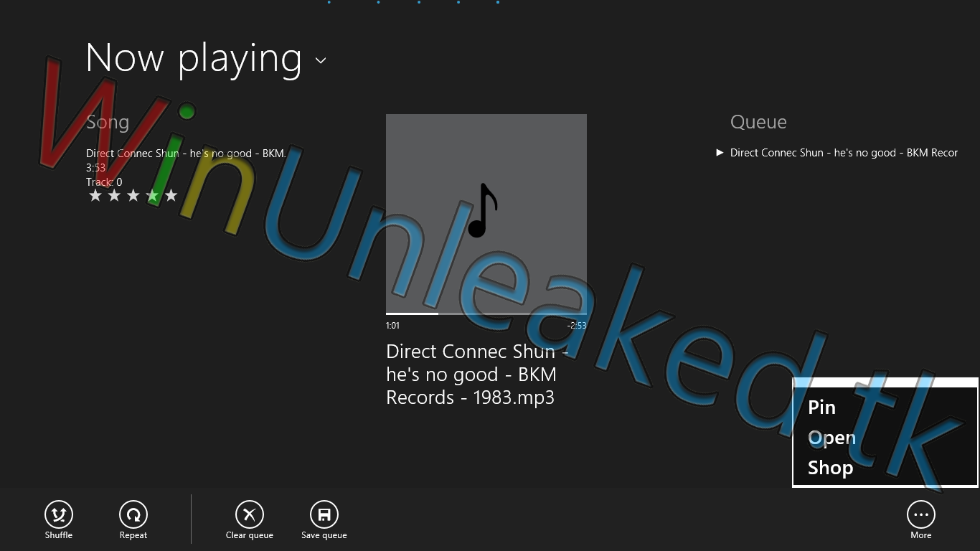The image size is (980, 551).
Task: Give the song five stars
Action: coord(171,196)
